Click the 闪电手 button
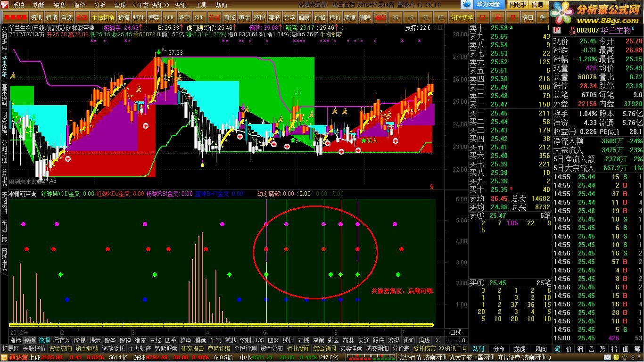This screenshot has height=362, width=644. click(x=518, y=5)
